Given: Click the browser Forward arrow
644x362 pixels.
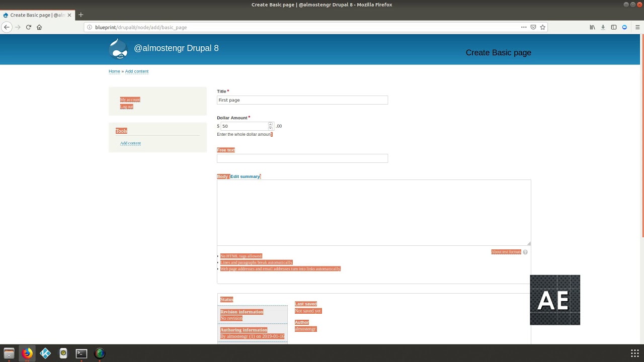Looking at the screenshot, I should (x=18, y=27).
